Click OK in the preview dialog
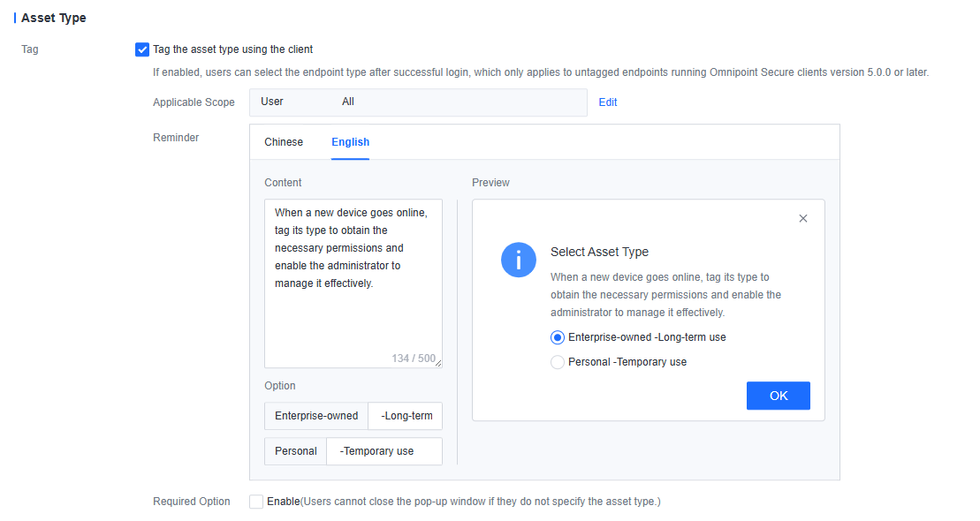This screenshot has height=521, width=980. (x=779, y=396)
